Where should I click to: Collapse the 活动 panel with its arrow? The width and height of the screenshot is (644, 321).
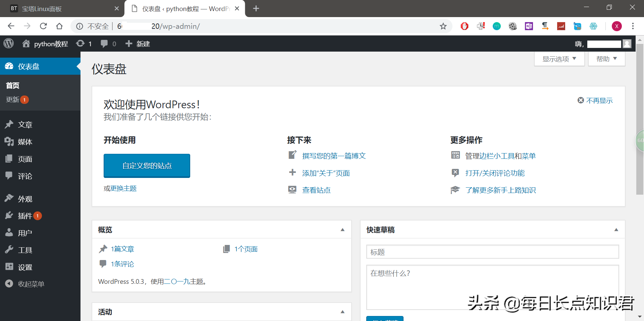point(342,312)
